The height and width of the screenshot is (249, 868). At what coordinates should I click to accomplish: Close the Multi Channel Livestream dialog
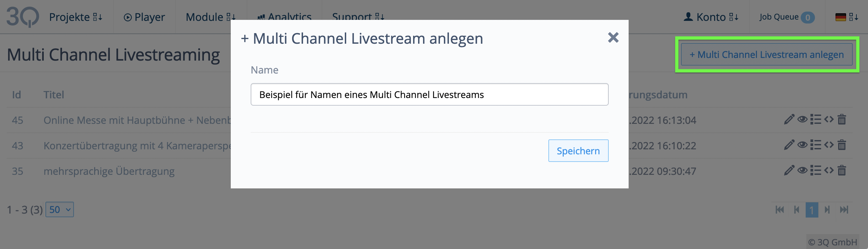tap(613, 37)
